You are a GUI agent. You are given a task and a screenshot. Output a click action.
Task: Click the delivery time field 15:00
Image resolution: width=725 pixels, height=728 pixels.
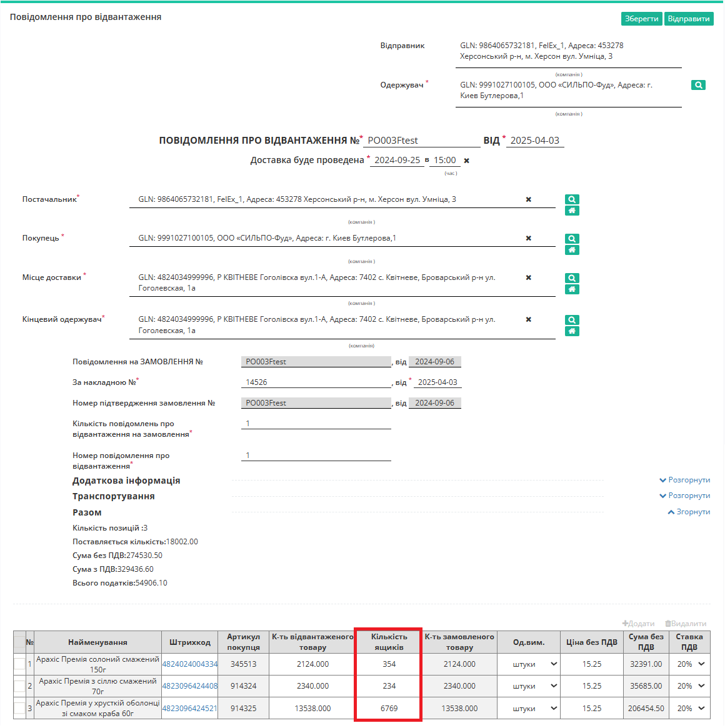coord(444,160)
